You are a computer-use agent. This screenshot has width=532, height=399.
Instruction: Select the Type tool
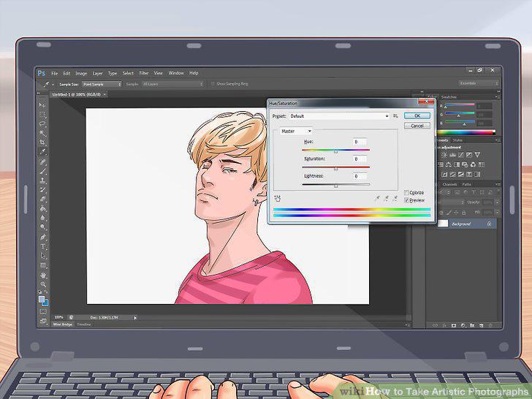(42, 247)
